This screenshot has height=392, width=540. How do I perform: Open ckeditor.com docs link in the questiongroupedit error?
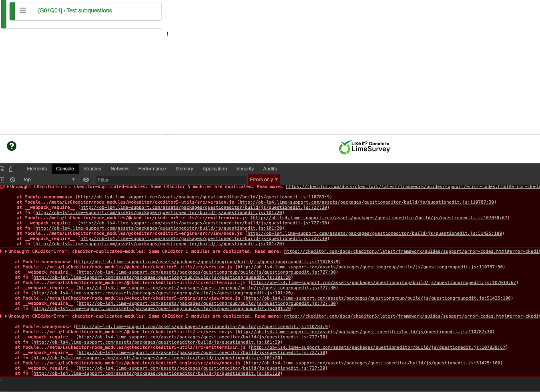(x=412, y=251)
